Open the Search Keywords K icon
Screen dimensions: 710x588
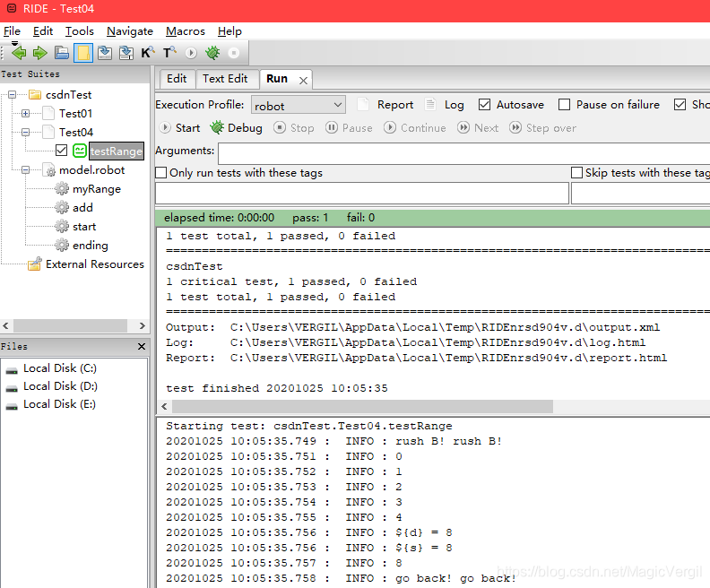148,53
